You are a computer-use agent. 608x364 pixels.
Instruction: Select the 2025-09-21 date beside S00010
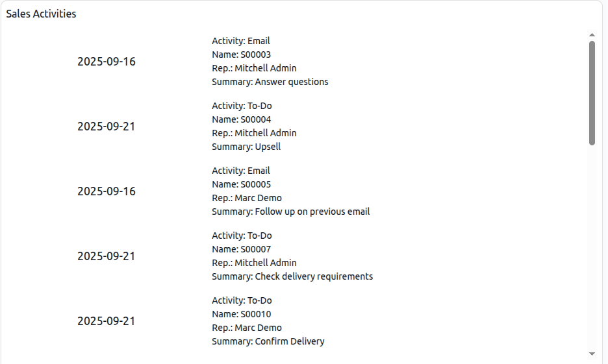coord(107,321)
